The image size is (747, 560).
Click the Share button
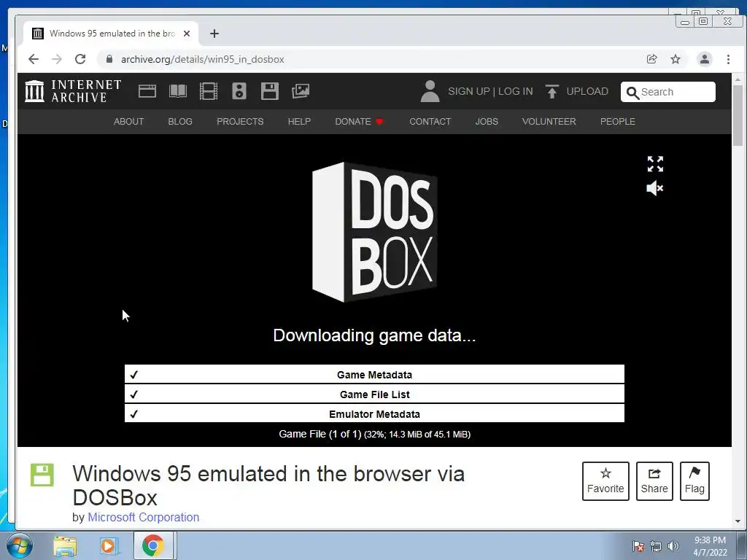pos(654,481)
